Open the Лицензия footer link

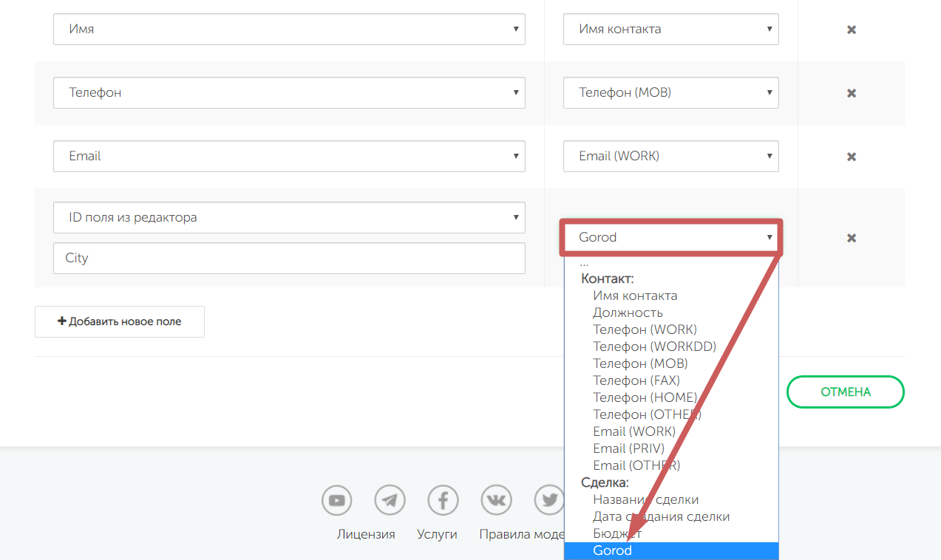pyautogui.click(x=366, y=534)
